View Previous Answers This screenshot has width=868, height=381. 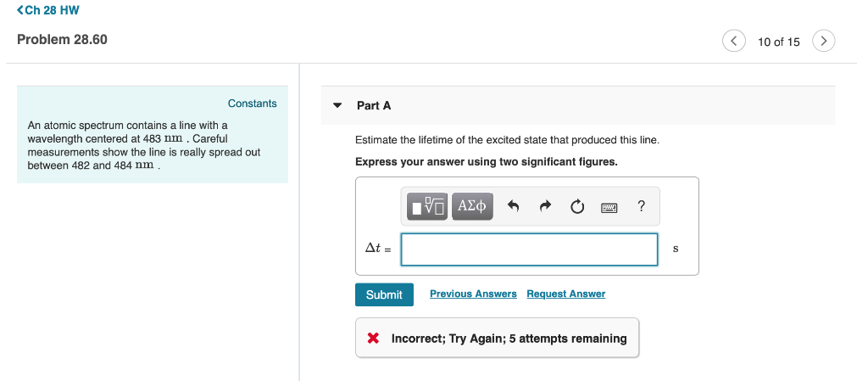(x=473, y=294)
